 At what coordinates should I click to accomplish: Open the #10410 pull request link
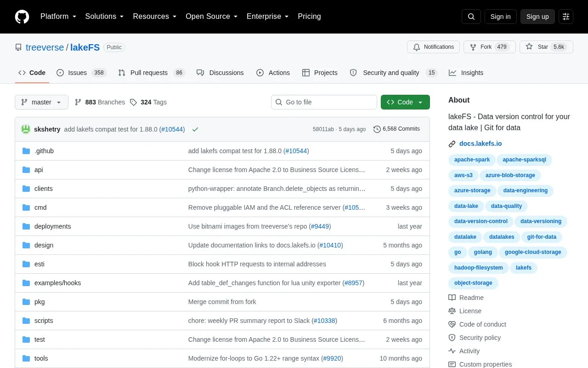[x=330, y=245]
